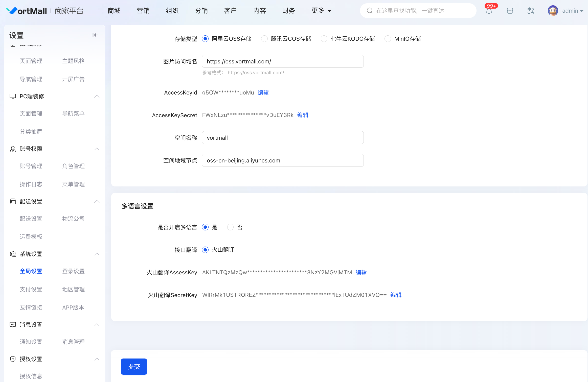
Task: Collapse the 系统设置 sidebar group
Action: (97, 254)
